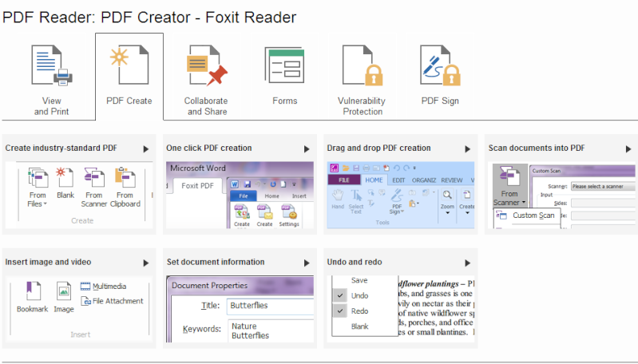Expand Drag and drop PDF creation arrow

467,149
